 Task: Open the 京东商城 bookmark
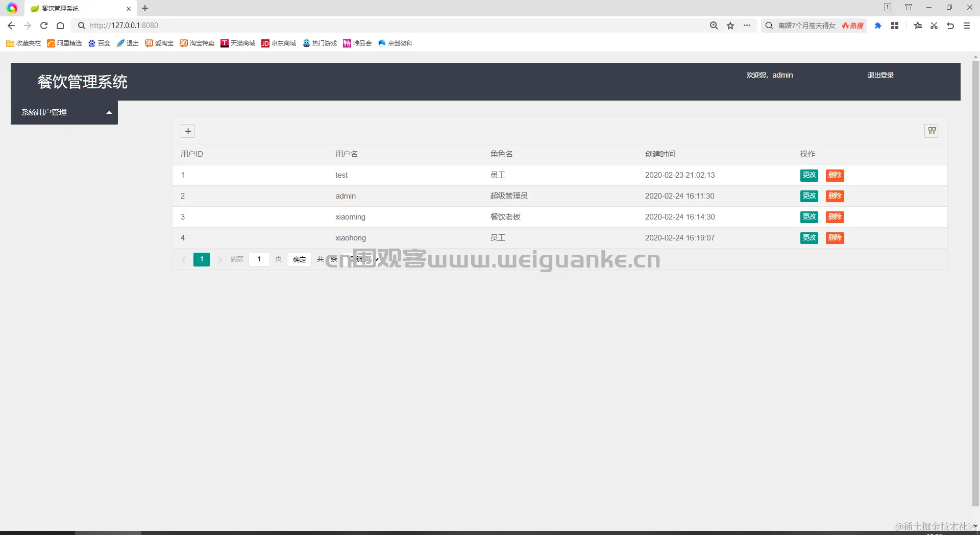(x=279, y=43)
